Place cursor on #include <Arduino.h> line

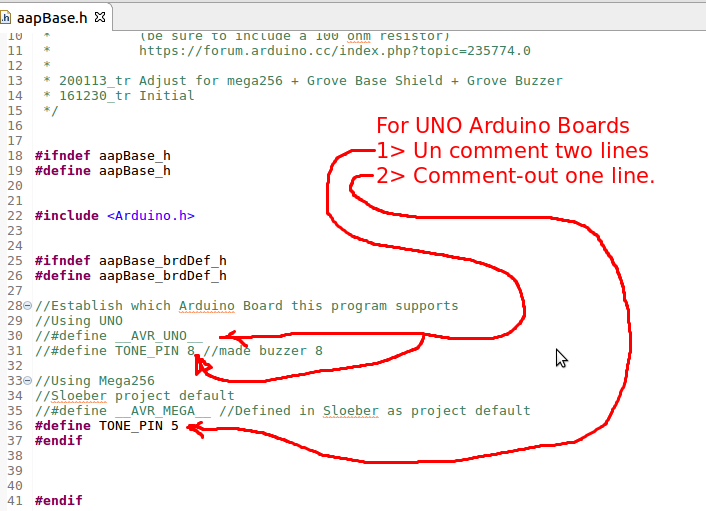coord(114,215)
